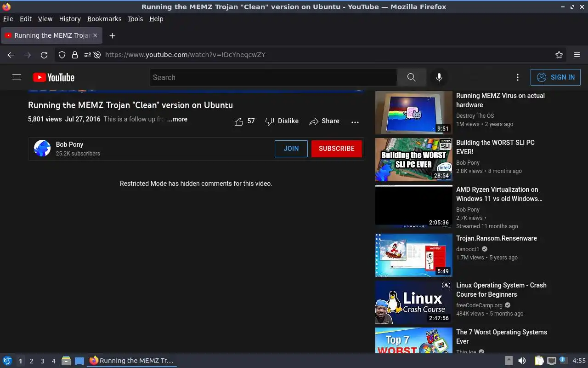Open Running MEMZ Virus on actual hardware title
Viewport: 588px width, 368px height.
(x=500, y=100)
